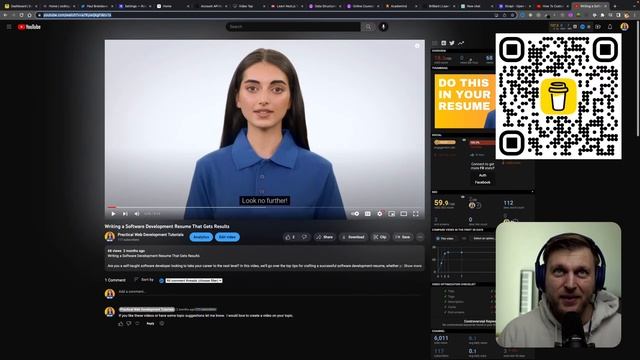The width and height of the screenshot is (640, 360).
Task: Mute the video with speaker icon
Action: [x=137, y=213]
